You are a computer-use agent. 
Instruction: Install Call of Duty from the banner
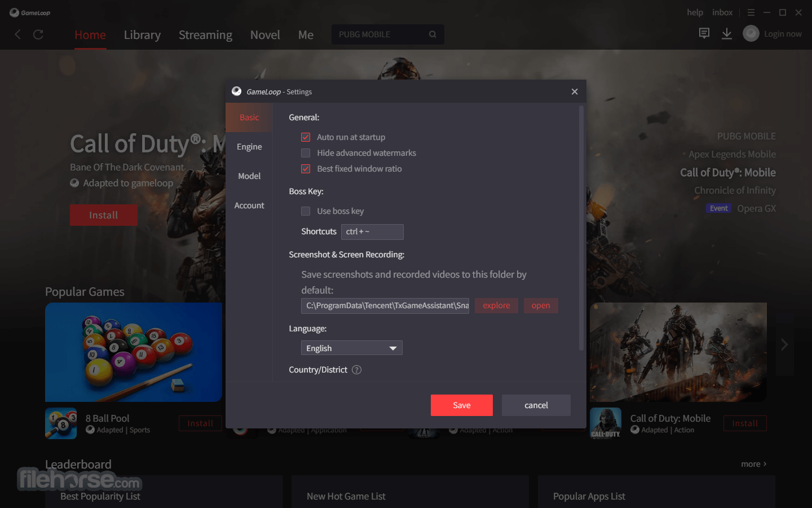tap(104, 215)
